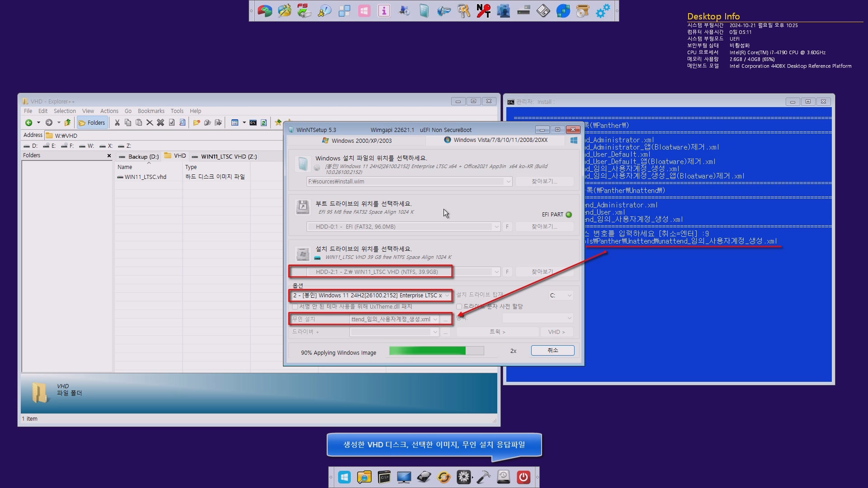The width and height of the screenshot is (868, 488).
Task: Toggle the UxTheme.dll patch checkbox
Action: coord(295,306)
